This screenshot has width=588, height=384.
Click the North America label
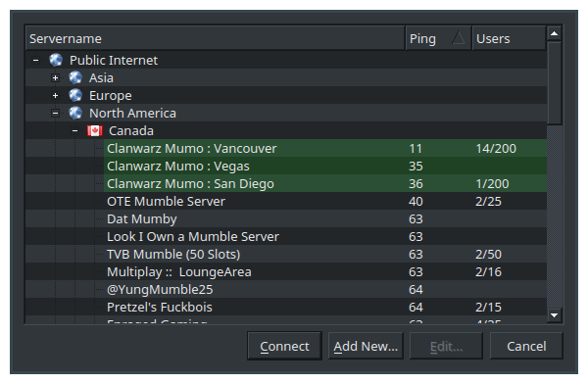click(x=132, y=113)
